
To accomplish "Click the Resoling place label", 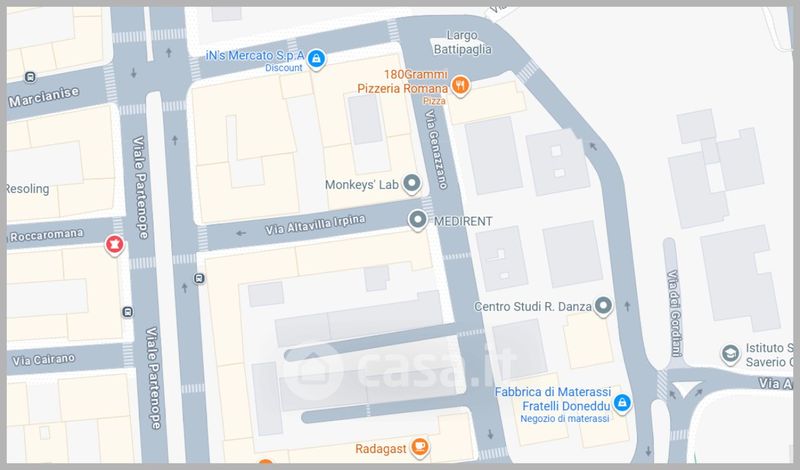I will [28, 189].
